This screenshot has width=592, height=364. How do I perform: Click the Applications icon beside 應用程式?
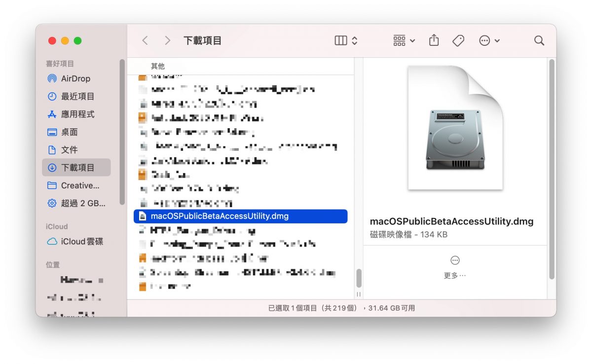[52, 114]
